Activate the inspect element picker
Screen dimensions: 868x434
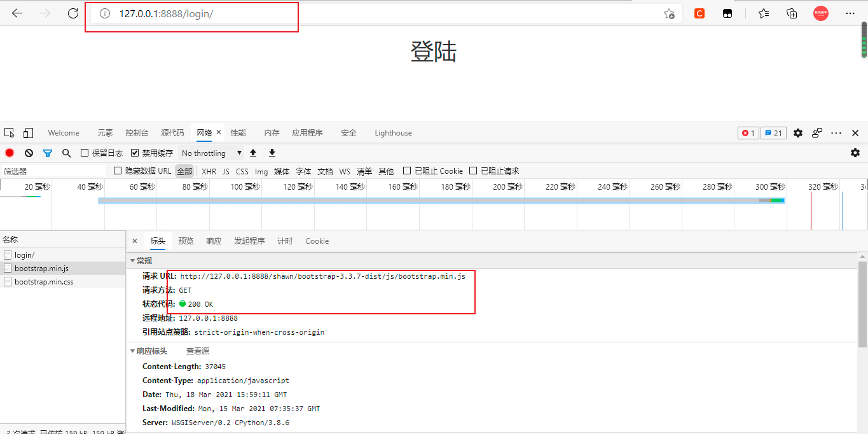(x=10, y=133)
